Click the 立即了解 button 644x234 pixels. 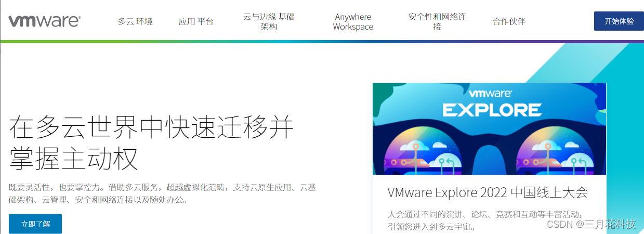pos(35,224)
